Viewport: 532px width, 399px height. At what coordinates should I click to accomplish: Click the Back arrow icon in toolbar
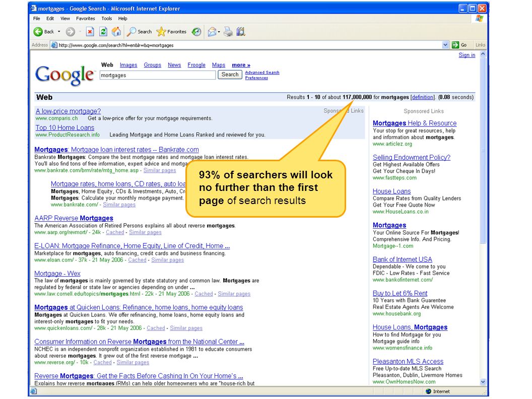(38, 32)
